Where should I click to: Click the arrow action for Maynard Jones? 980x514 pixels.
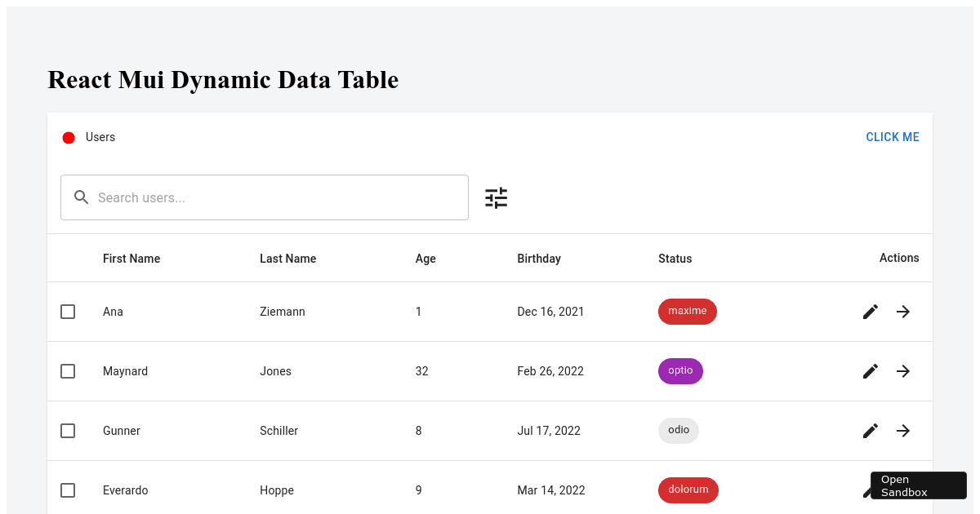pos(902,370)
